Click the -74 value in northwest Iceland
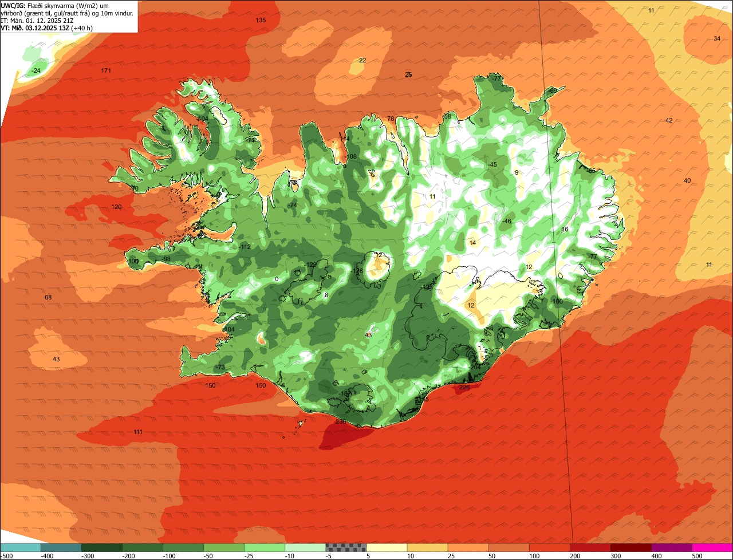The height and width of the screenshot is (560, 733). [292, 205]
